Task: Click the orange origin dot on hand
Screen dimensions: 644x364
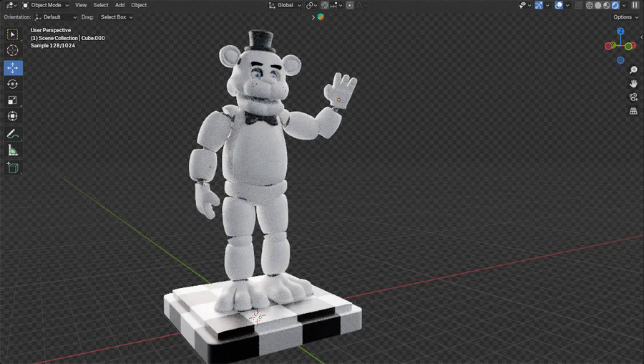Action: click(x=339, y=100)
